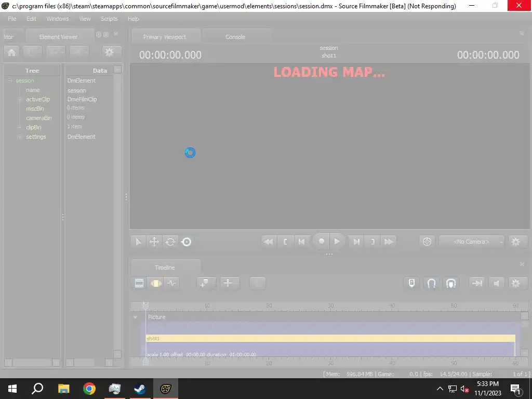Select the rotate manipulator tool
Screen dimensions: 532x399
(x=170, y=242)
